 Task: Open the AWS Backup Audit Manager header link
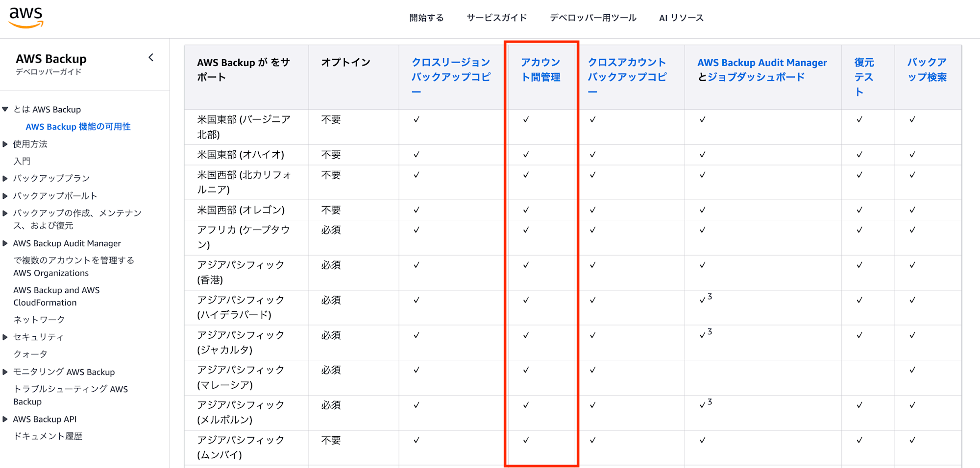point(762,63)
